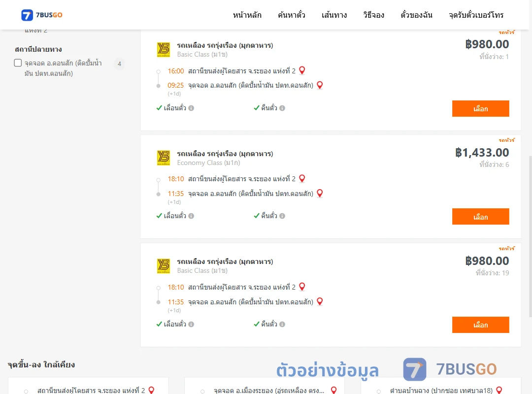The height and width of the screenshot is (394, 532).
Task: Select the Economy Class ฿1,433.00 trip
Action: 480,217
